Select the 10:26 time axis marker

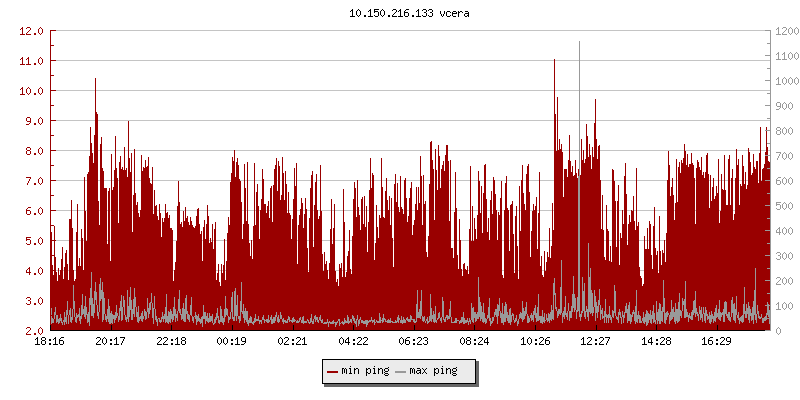point(535,341)
